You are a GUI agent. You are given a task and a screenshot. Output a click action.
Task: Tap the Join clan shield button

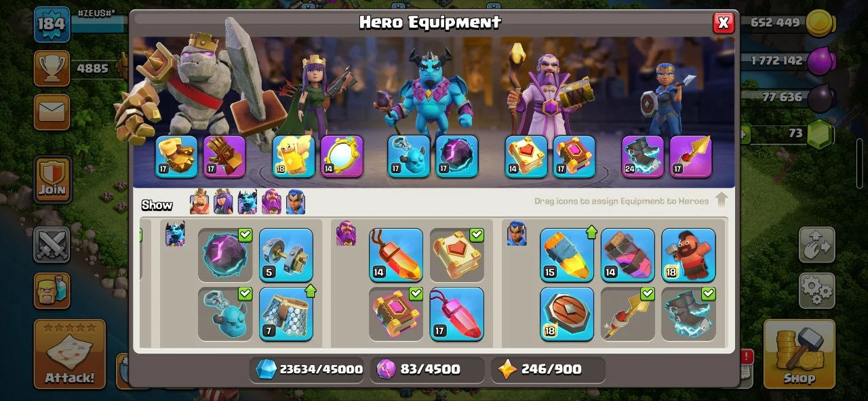(52, 178)
